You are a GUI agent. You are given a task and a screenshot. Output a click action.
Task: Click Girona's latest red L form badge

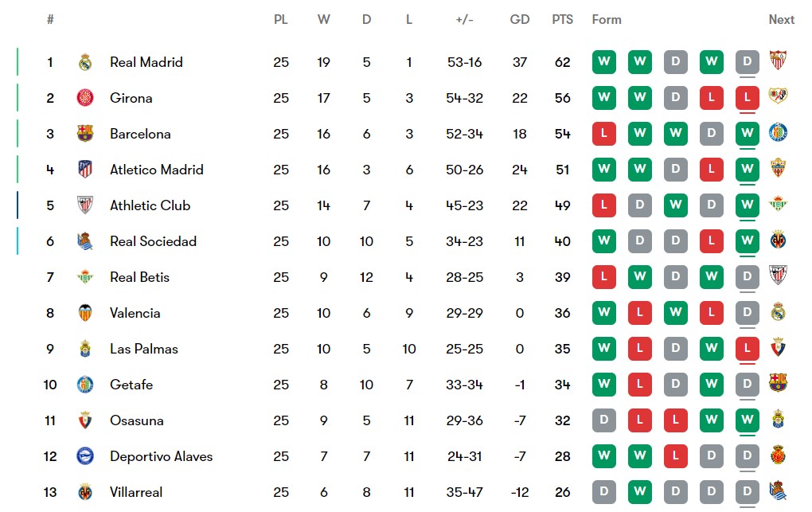point(748,97)
